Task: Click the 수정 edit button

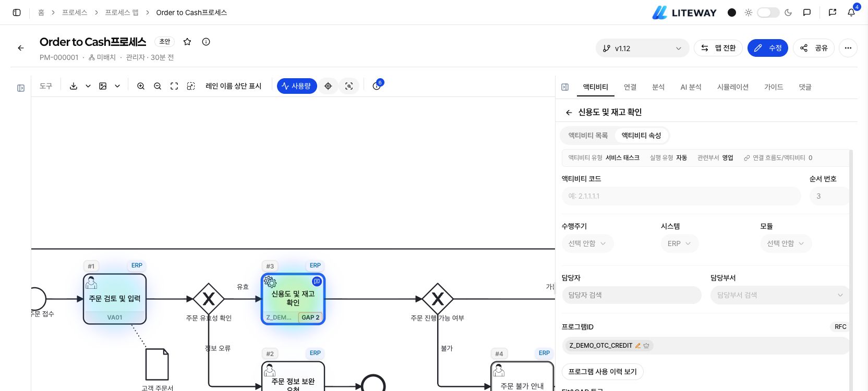Action: click(768, 48)
